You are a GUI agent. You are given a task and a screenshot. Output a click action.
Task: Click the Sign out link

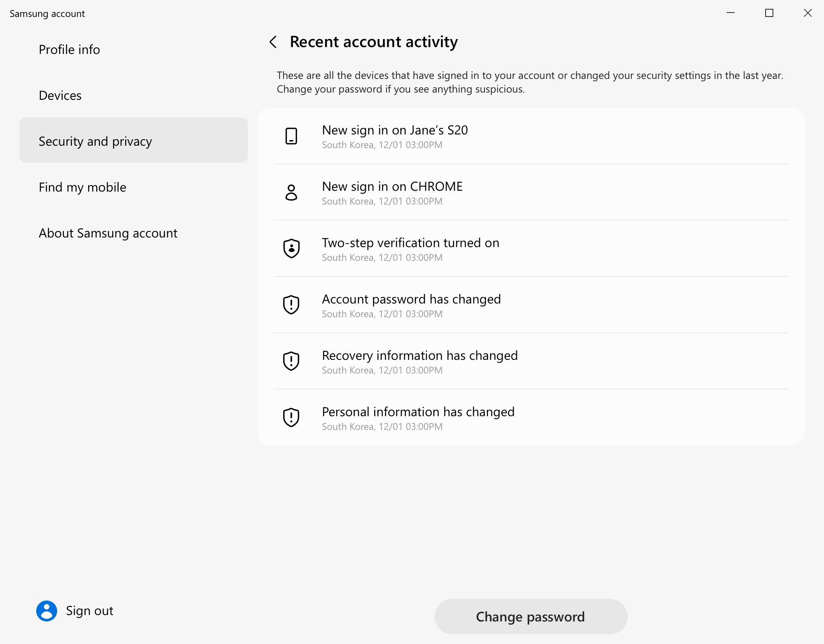click(89, 611)
